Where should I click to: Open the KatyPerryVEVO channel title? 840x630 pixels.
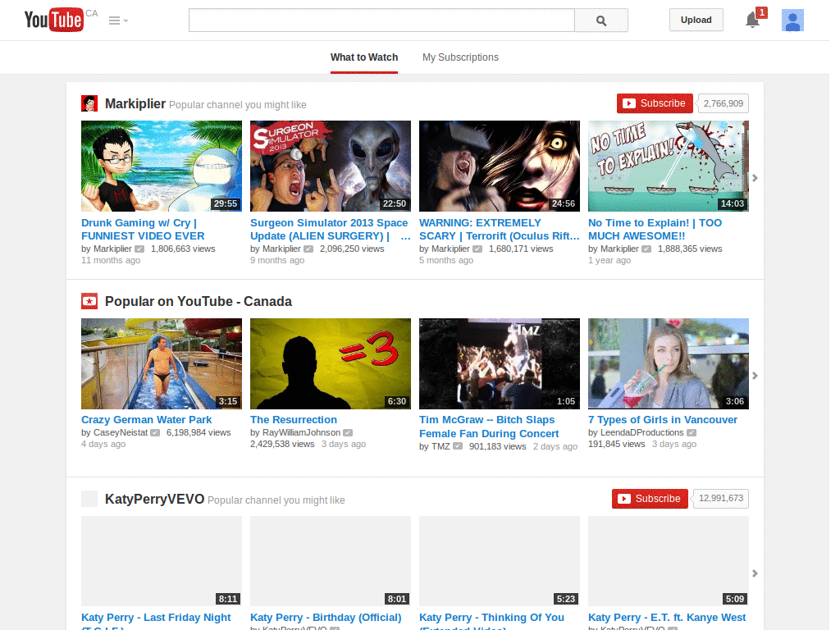[x=154, y=499]
